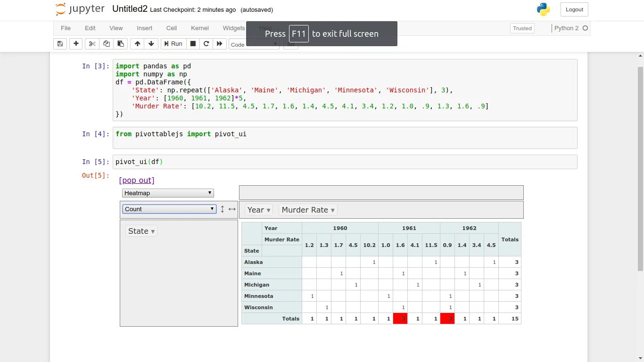Image resolution: width=644 pixels, height=362 pixels.
Task: Restart the kernel with the circular arrow icon
Action: (x=206, y=44)
